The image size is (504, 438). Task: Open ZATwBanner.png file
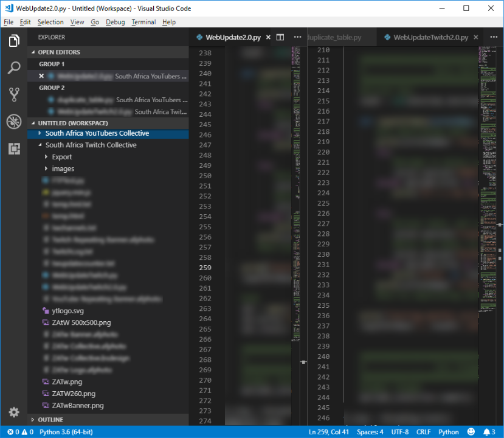pos(77,406)
